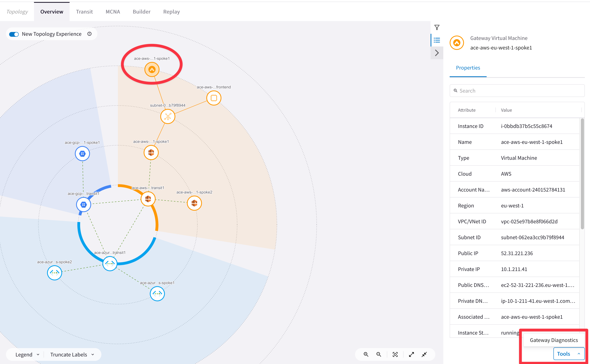Click the Public DNS value ec2-52-31-221-236
The image size is (590, 364).
pos(538,285)
